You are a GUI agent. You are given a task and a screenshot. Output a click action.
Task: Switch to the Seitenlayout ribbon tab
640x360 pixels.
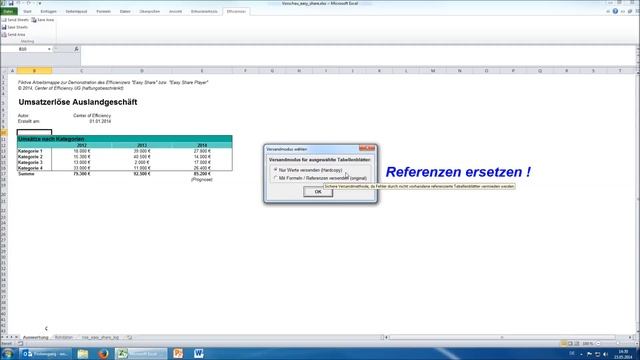point(76,11)
